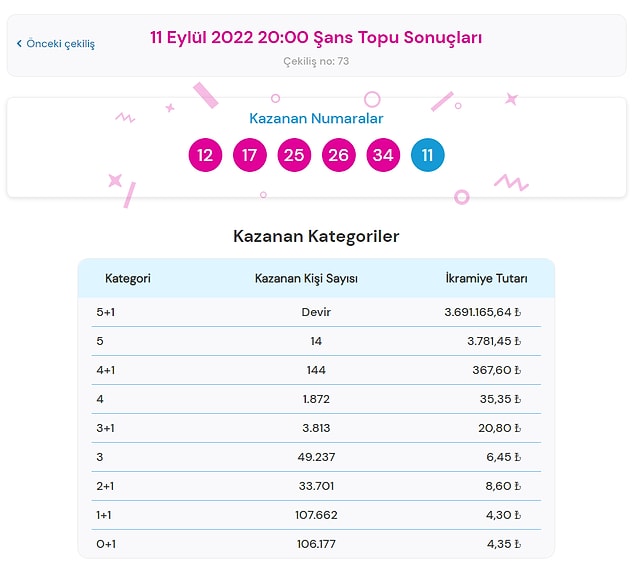Click the Kazanan Numaralar heading
Viewport: 635px width, 587px height.
point(316,118)
